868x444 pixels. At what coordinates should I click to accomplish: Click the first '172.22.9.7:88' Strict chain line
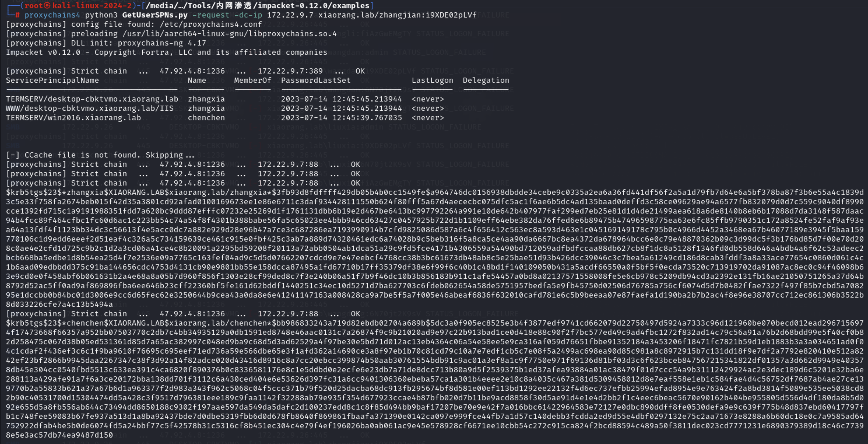coord(183,165)
